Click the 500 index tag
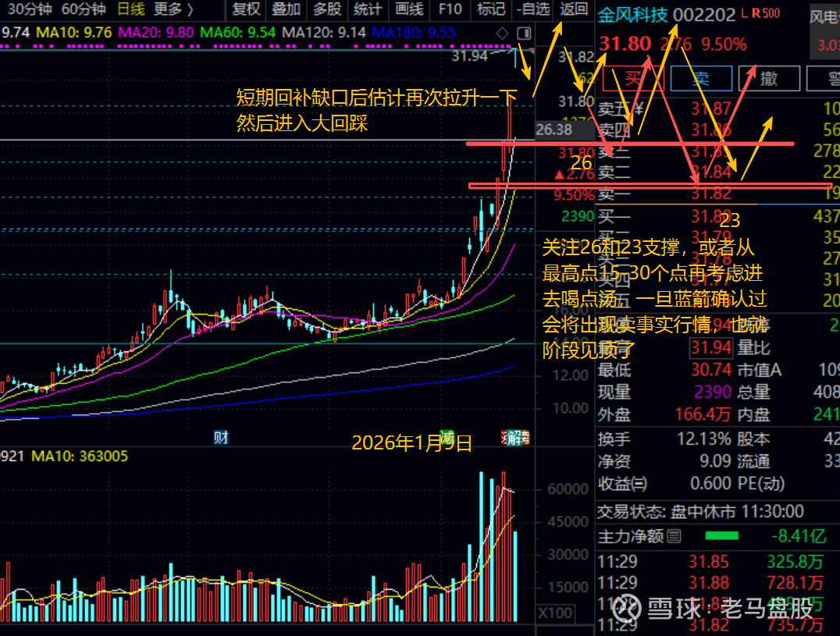 pos(771,14)
